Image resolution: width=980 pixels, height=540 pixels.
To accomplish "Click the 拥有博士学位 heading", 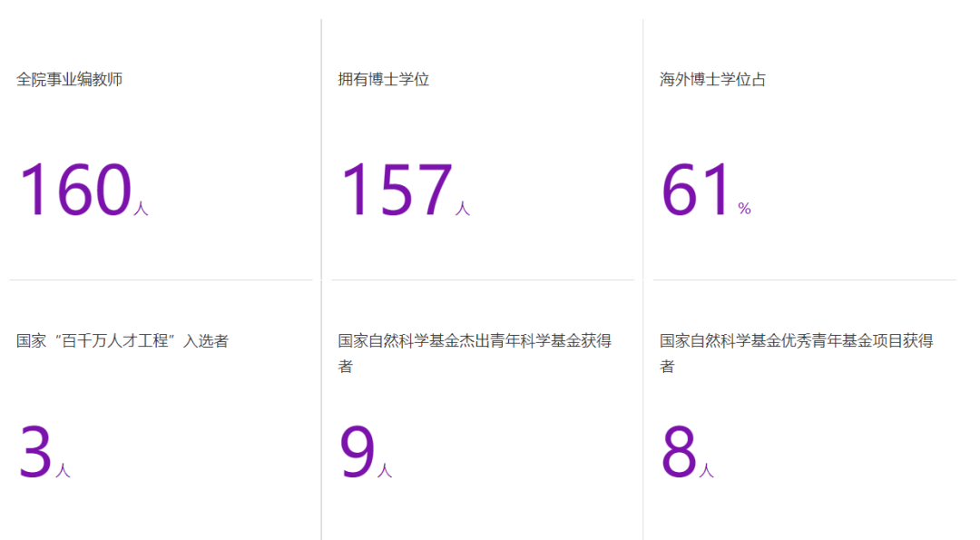I will [383, 80].
